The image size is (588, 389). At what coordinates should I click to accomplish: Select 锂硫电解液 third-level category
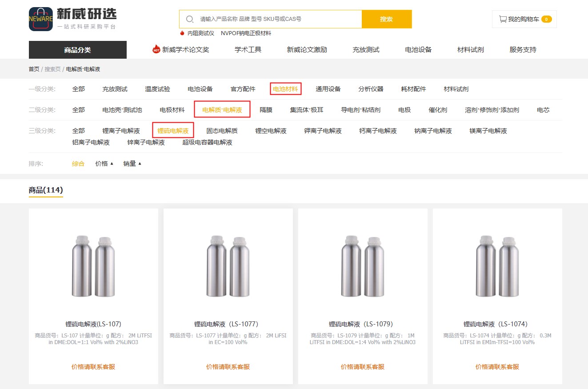click(x=173, y=131)
